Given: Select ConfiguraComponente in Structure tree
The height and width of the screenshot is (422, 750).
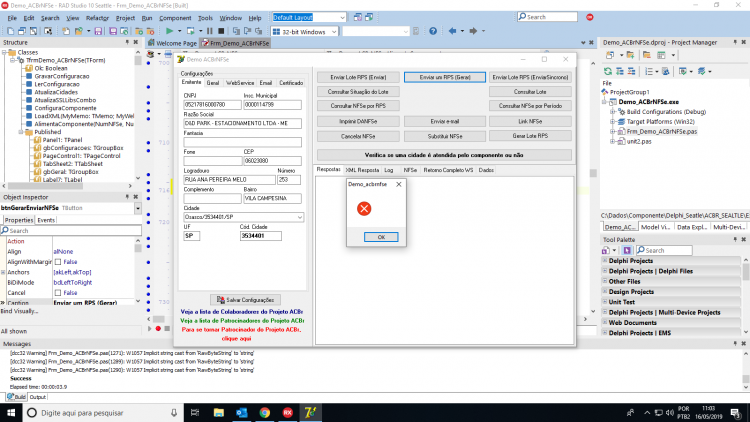Looking at the screenshot, I should point(65,108).
